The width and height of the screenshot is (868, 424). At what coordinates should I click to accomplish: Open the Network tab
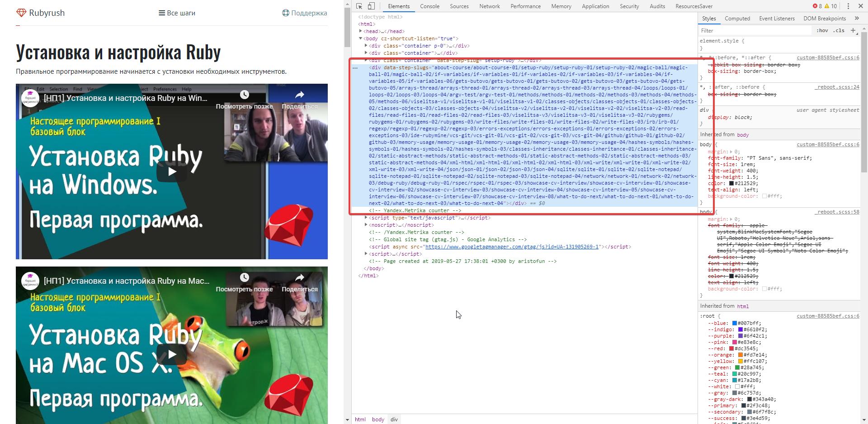coord(490,6)
